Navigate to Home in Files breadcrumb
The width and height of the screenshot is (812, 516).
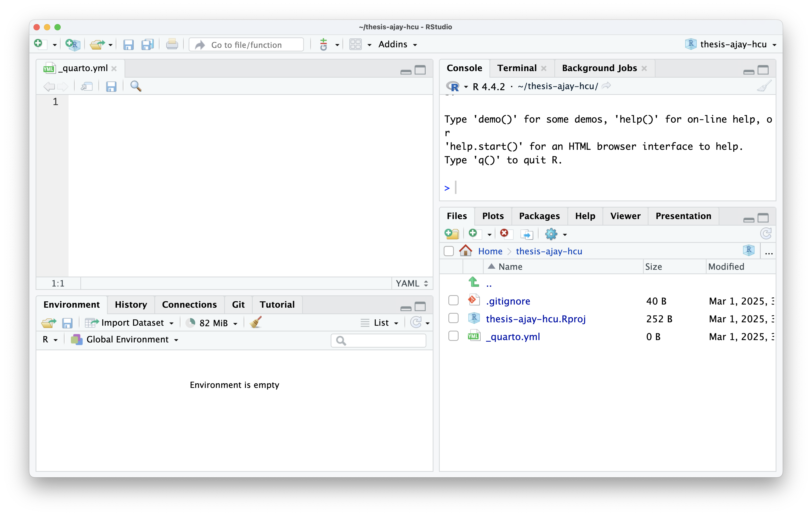point(490,251)
